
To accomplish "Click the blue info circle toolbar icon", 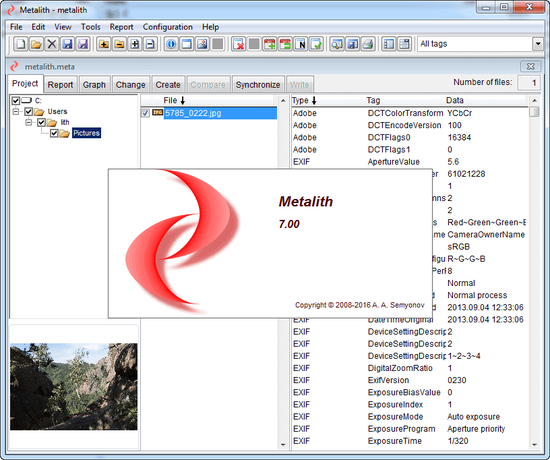I will pyautogui.click(x=171, y=44).
